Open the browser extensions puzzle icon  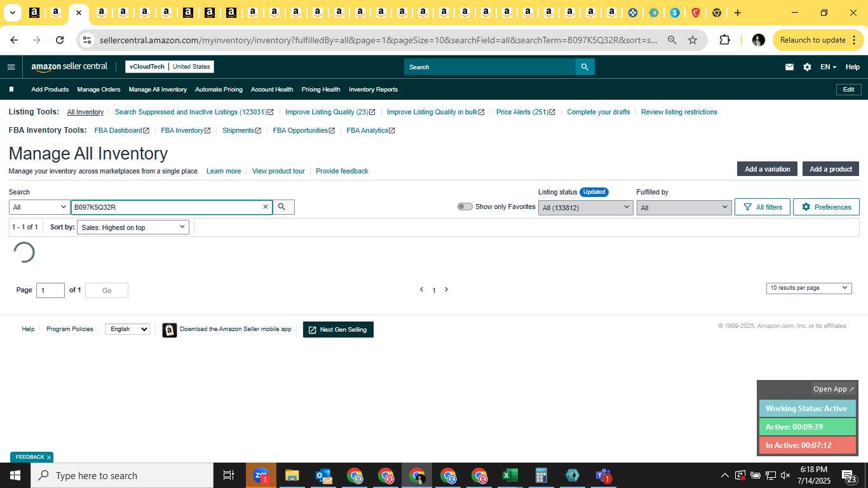(724, 40)
